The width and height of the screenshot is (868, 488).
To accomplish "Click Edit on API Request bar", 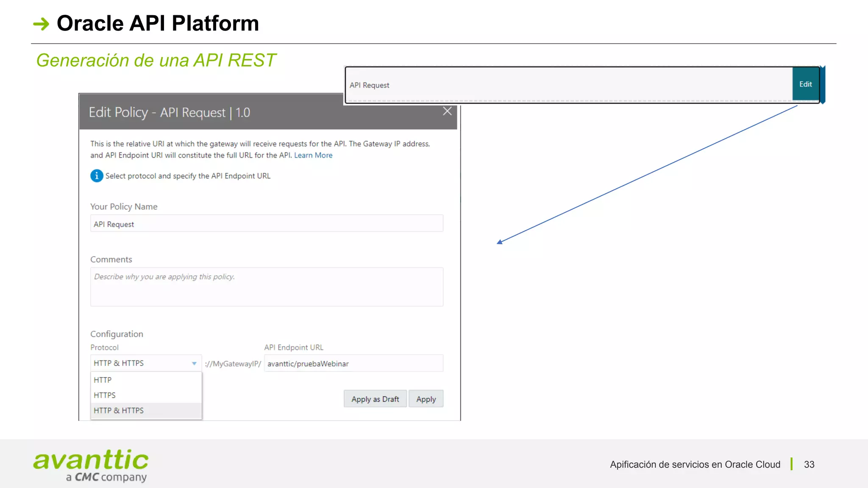I will (805, 84).
